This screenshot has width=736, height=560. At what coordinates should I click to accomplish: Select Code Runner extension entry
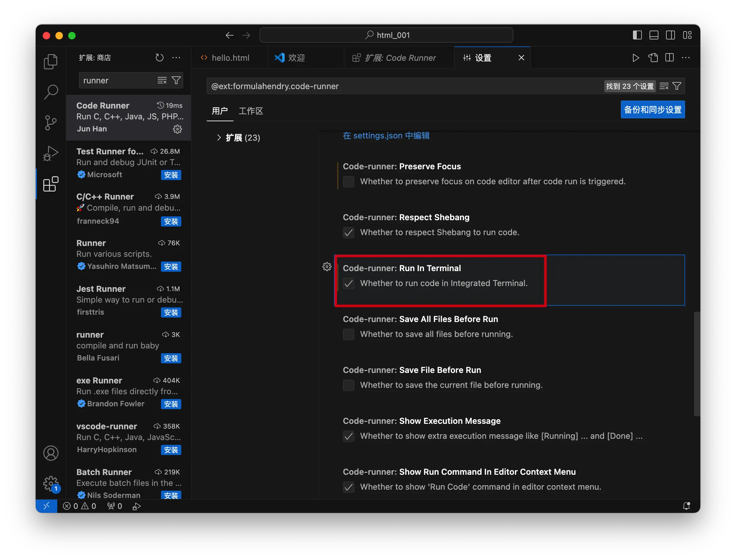click(128, 117)
